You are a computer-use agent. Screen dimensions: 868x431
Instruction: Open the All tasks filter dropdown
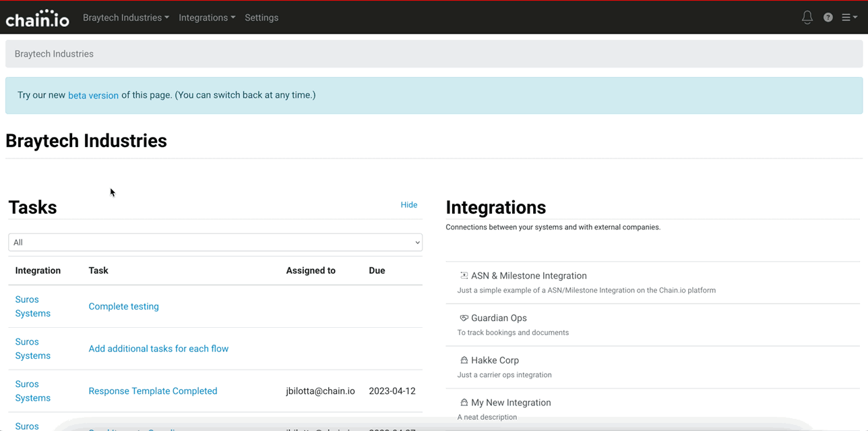[x=215, y=242]
